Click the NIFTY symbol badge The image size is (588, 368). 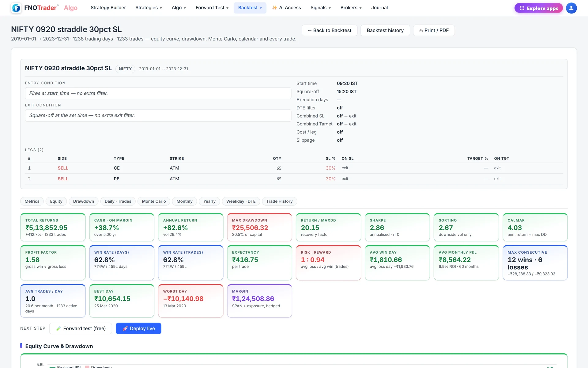point(125,69)
